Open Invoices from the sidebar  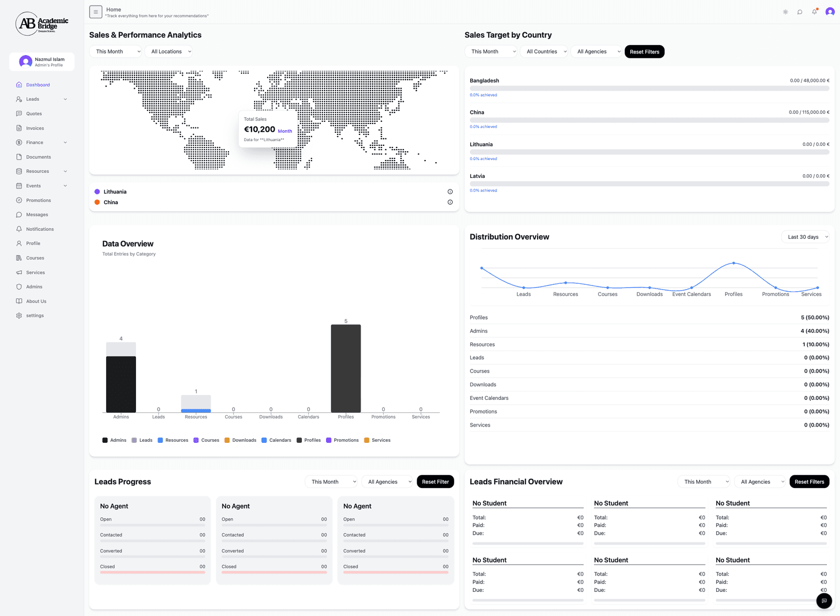[35, 128]
